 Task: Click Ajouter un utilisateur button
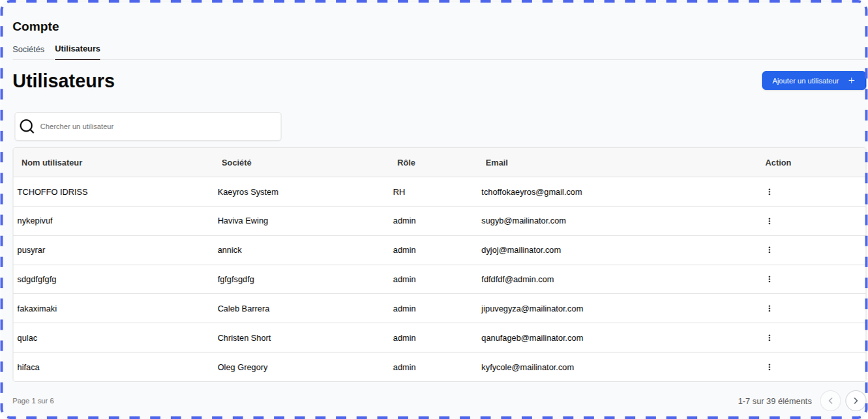coord(805,81)
